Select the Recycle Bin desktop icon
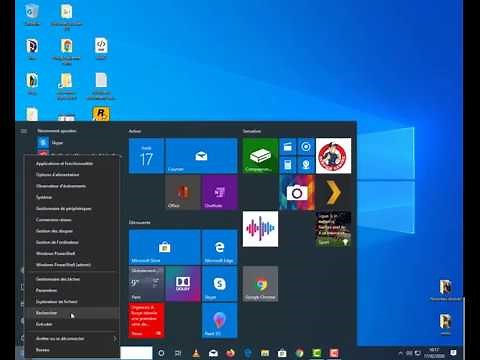The width and height of the screenshot is (480, 360). coord(32,15)
